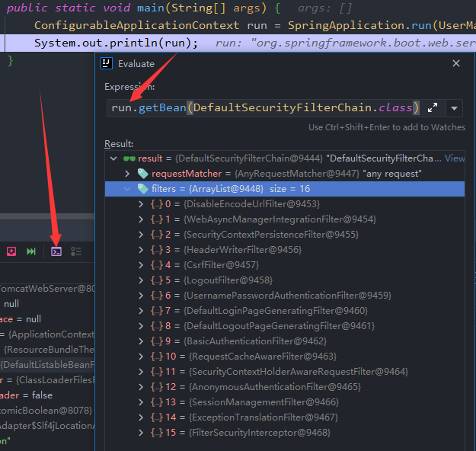Click the watch glasses icon beside result
476x451 pixels.
coord(129,158)
